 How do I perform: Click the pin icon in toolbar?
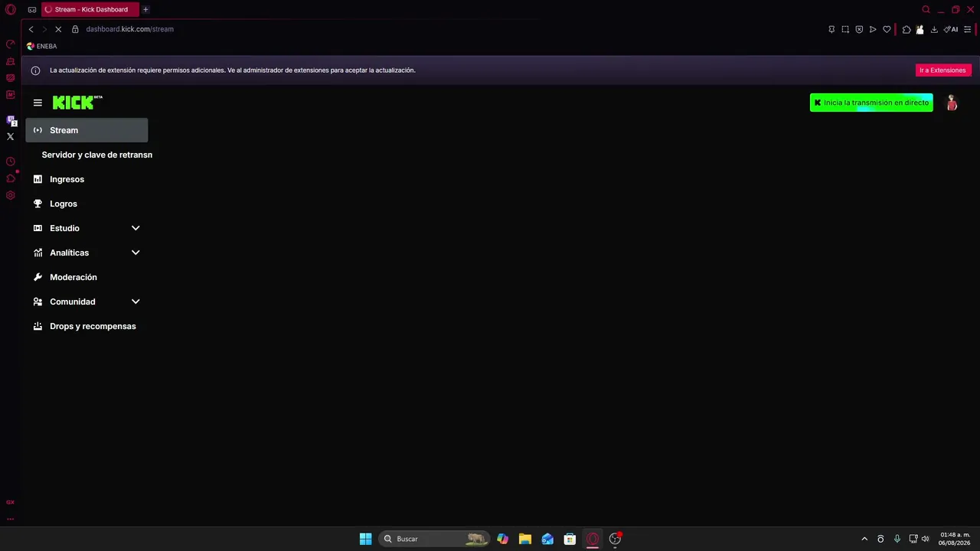831,29
